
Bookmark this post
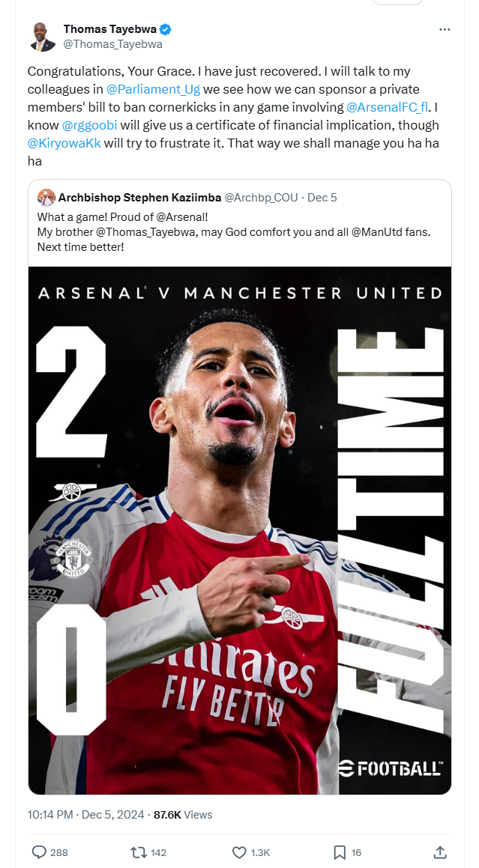tap(340, 852)
